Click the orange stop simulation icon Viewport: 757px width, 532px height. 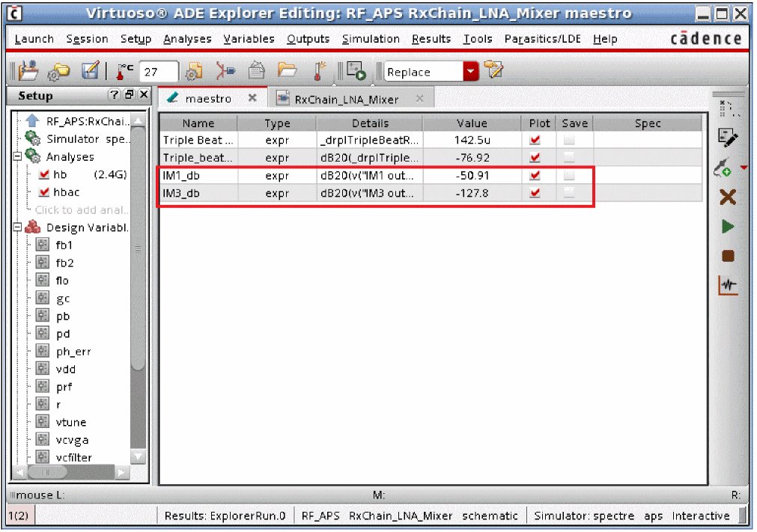pos(728,256)
